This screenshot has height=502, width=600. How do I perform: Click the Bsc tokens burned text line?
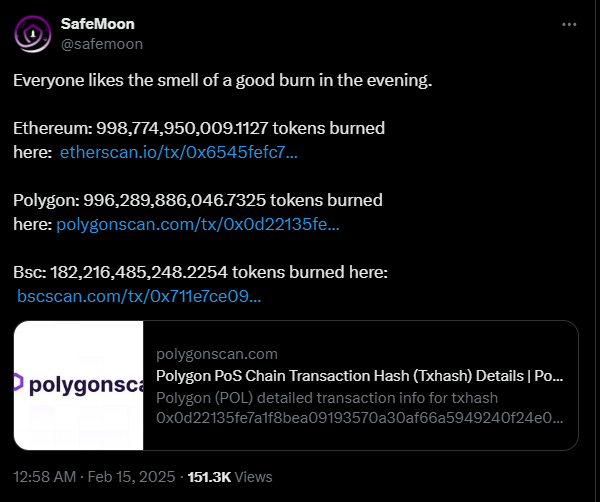(201, 272)
